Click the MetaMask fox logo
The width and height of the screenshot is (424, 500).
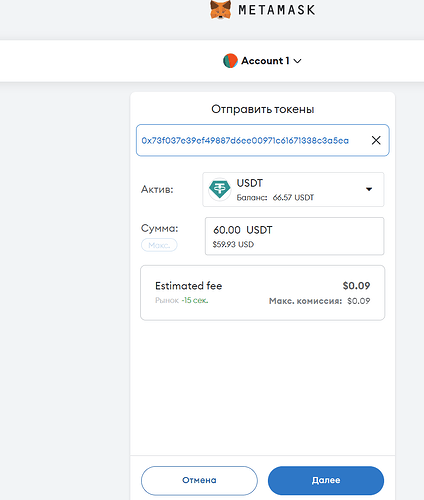[221, 9]
